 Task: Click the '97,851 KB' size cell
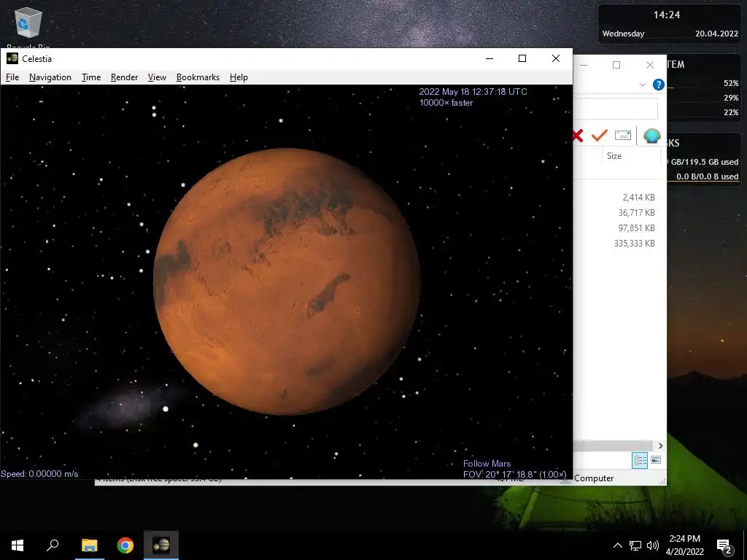(636, 227)
